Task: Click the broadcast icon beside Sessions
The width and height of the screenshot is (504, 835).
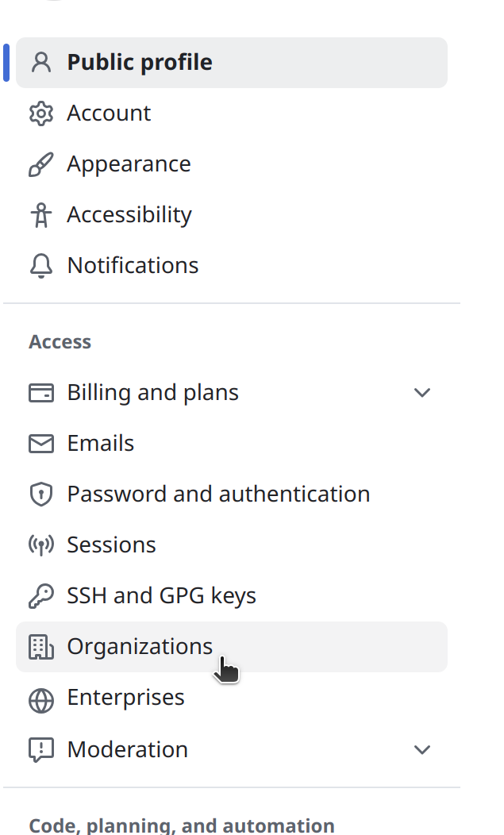Action: [40, 545]
